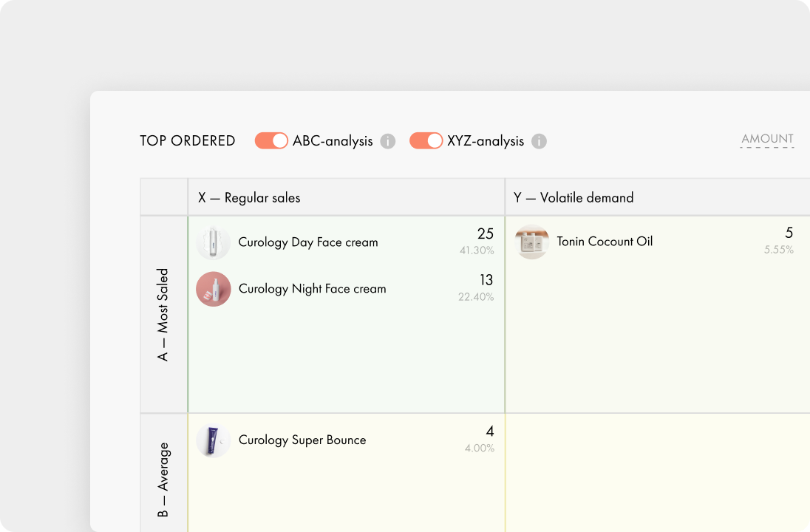The height and width of the screenshot is (532, 810).
Task: Click the TOP ORDERED heading label
Action: (x=188, y=141)
